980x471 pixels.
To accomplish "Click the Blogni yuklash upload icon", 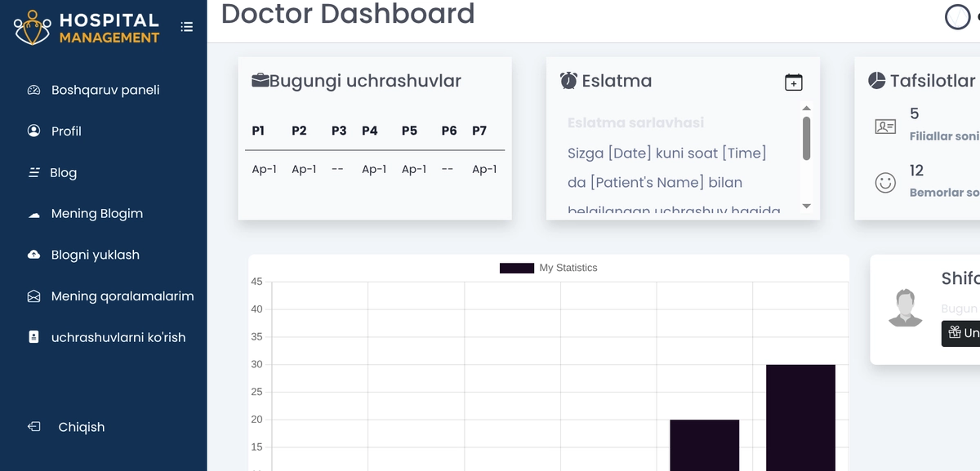I will coord(34,255).
